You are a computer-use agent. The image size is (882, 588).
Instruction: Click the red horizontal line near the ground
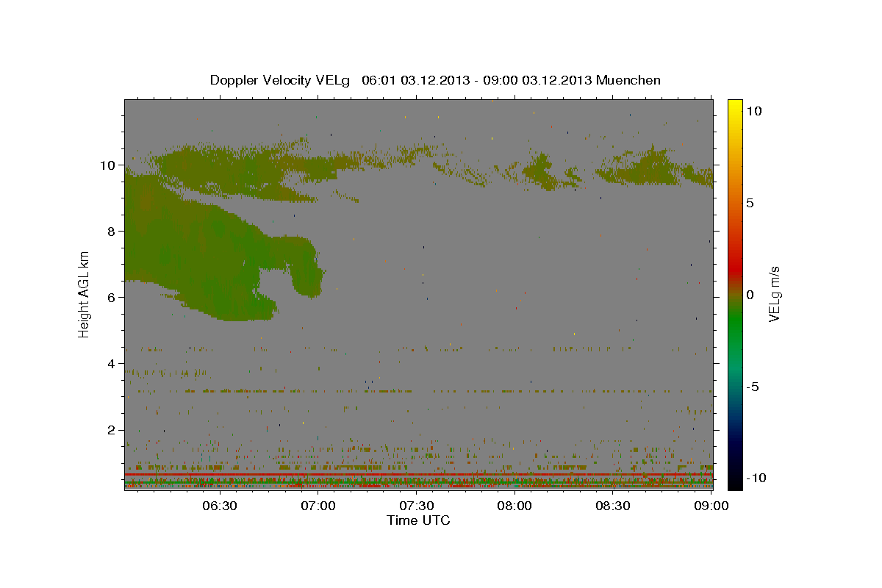click(x=418, y=475)
